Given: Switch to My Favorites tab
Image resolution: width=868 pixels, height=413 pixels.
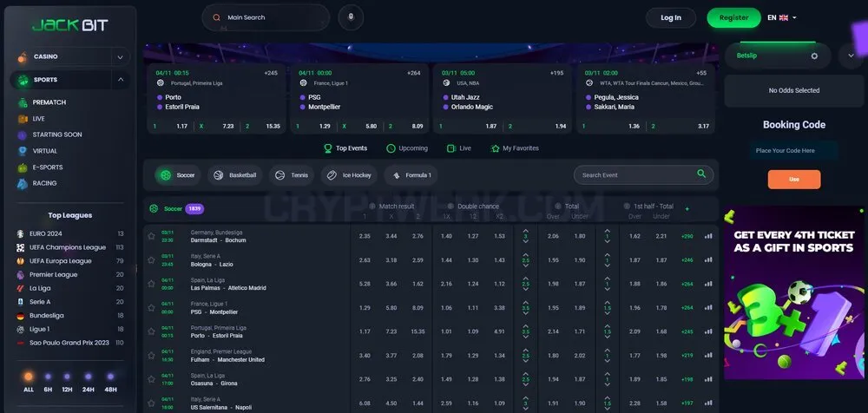Looking at the screenshot, I should 514,148.
